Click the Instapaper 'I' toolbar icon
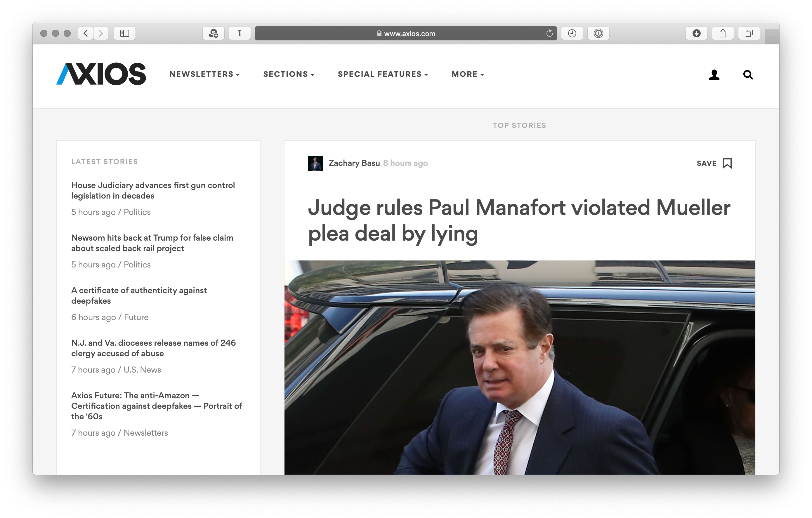 pos(240,33)
